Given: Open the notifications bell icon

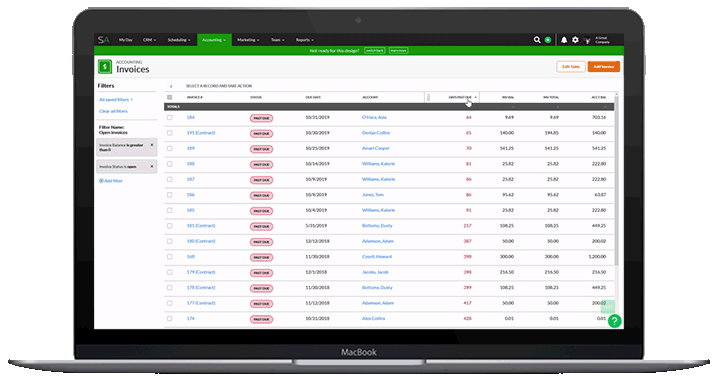Looking at the screenshot, I should point(564,40).
